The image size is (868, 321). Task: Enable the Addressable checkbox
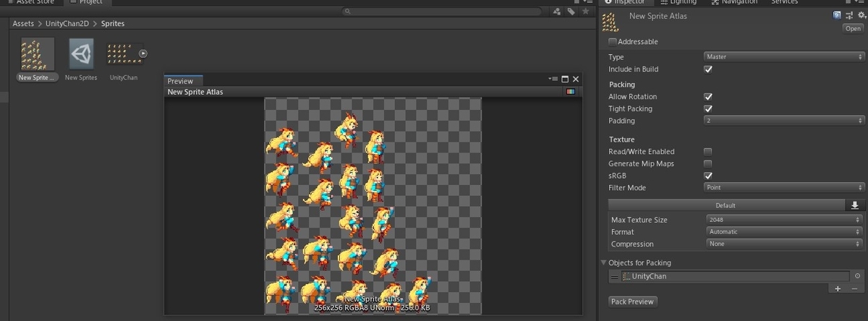(613, 42)
